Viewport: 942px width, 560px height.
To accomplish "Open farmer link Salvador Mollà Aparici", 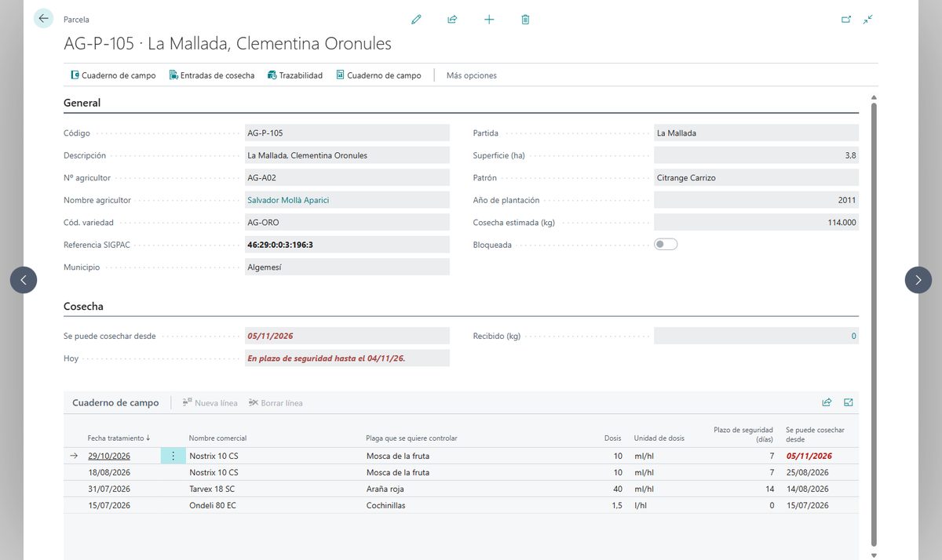I will [x=288, y=200].
